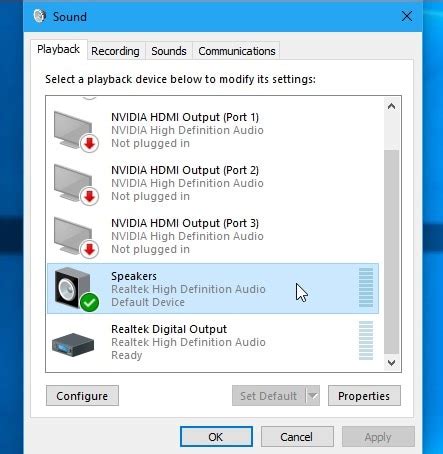The height and width of the screenshot is (454, 443).
Task: Click the Realtek Digital Output device icon
Action: 73,344
